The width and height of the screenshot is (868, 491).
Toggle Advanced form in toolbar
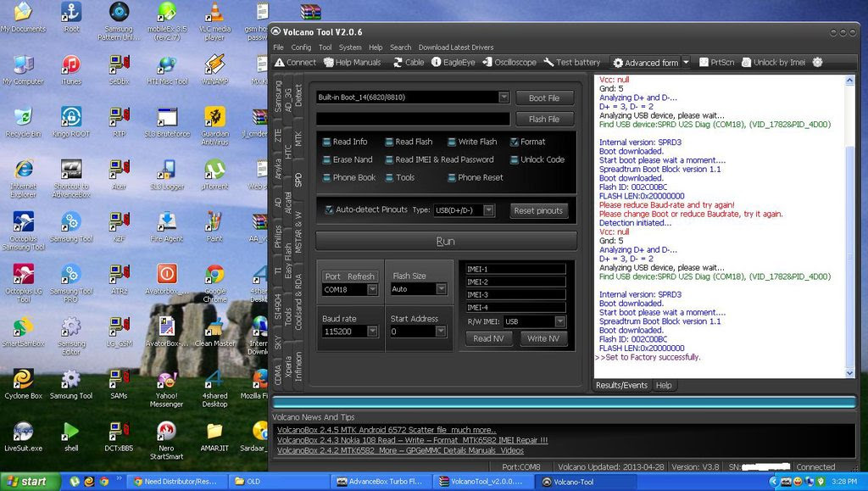[x=645, y=63]
